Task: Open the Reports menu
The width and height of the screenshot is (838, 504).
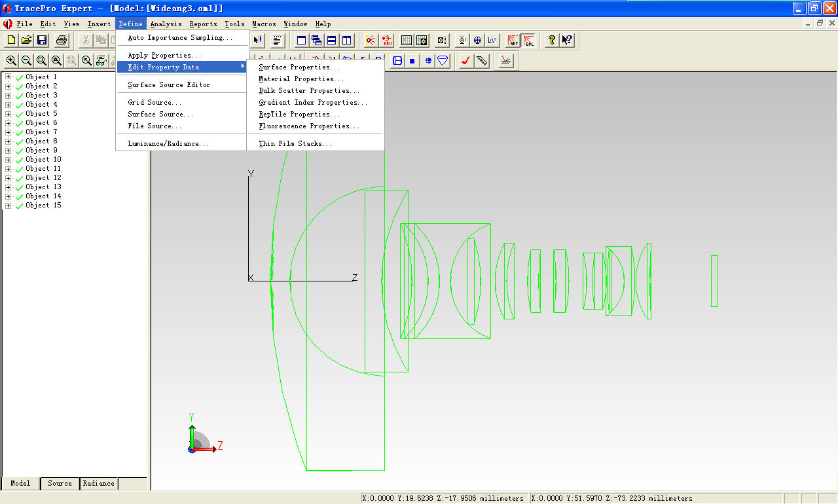Action: click(x=204, y=24)
